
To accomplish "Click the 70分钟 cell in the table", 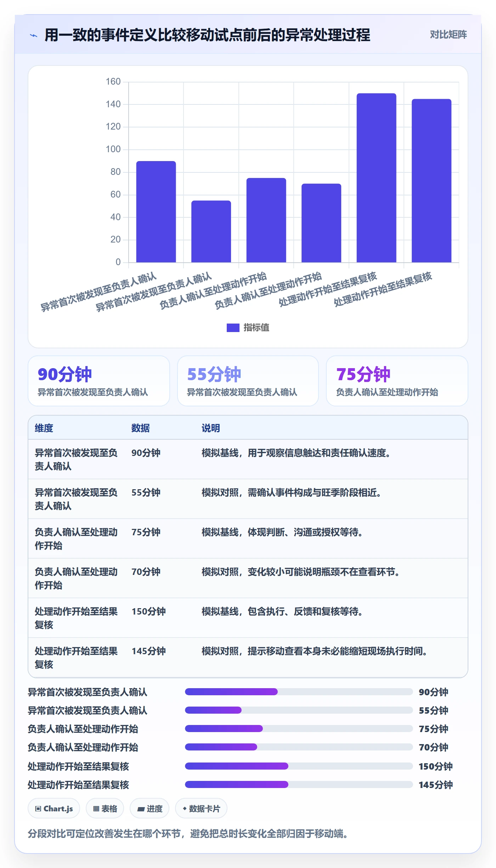I will click(x=146, y=572).
